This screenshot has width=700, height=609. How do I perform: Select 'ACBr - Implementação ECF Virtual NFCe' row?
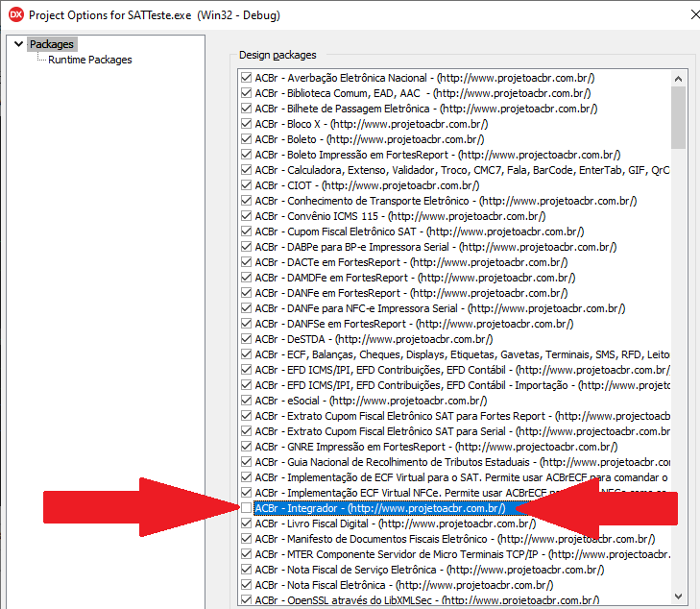[463, 493]
